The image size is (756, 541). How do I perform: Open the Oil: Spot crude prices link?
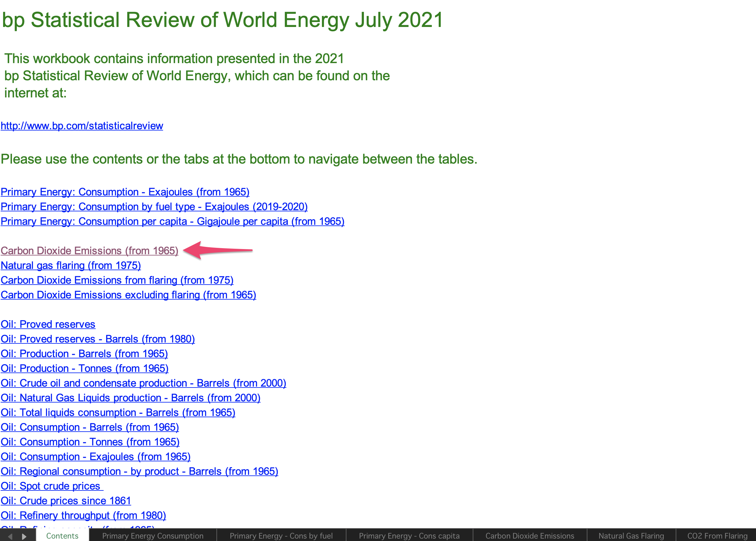click(x=52, y=486)
